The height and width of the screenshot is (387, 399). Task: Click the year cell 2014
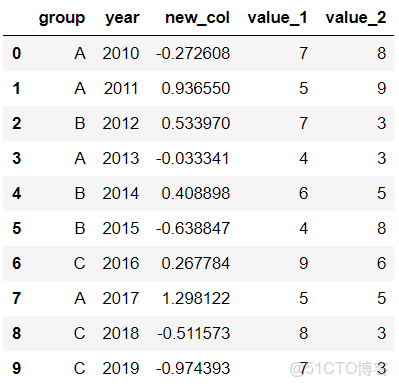pyautogui.click(x=121, y=193)
